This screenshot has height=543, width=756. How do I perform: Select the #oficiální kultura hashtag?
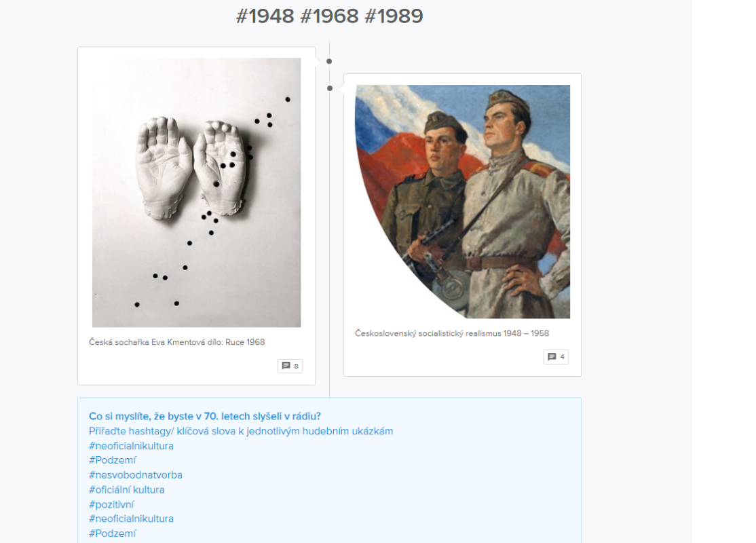pyautogui.click(x=127, y=489)
